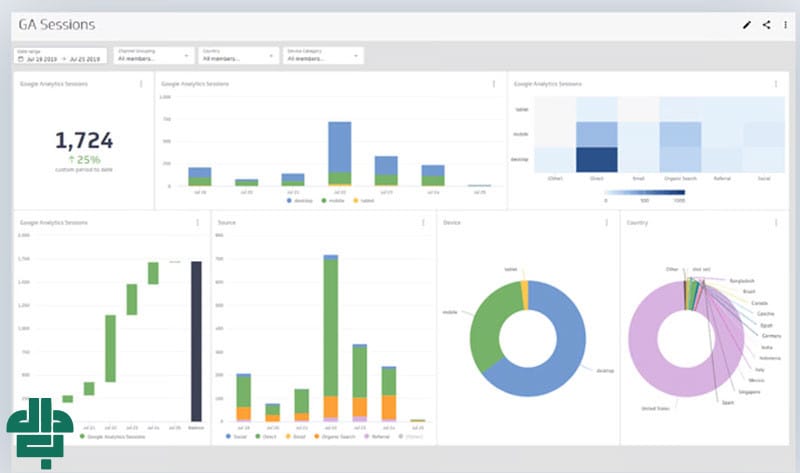Viewport: 800px width, 473px height.
Task: Open the Country filter dropdown
Action: coord(238,55)
